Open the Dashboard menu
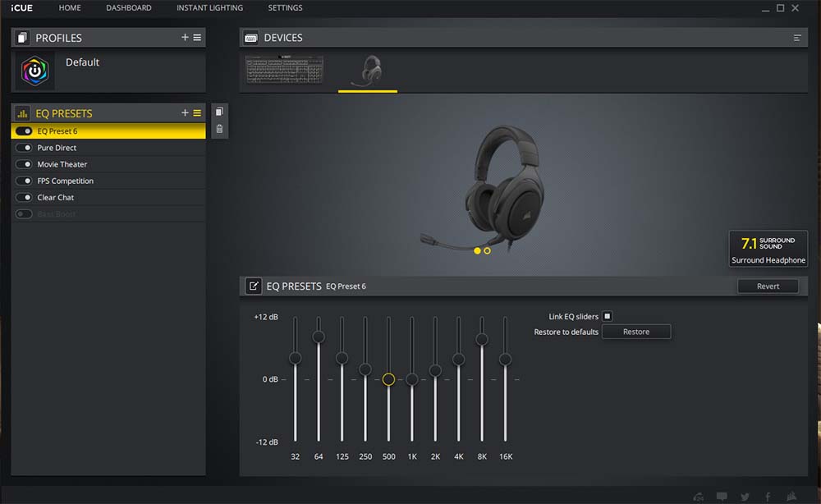Screen dimensions: 821x504 (x=129, y=8)
